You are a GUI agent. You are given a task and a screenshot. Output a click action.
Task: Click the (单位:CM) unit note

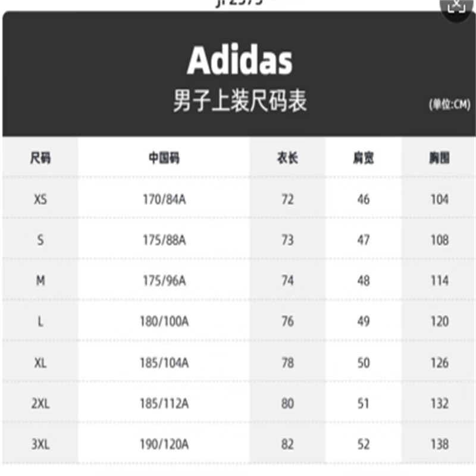[x=450, y=105]
